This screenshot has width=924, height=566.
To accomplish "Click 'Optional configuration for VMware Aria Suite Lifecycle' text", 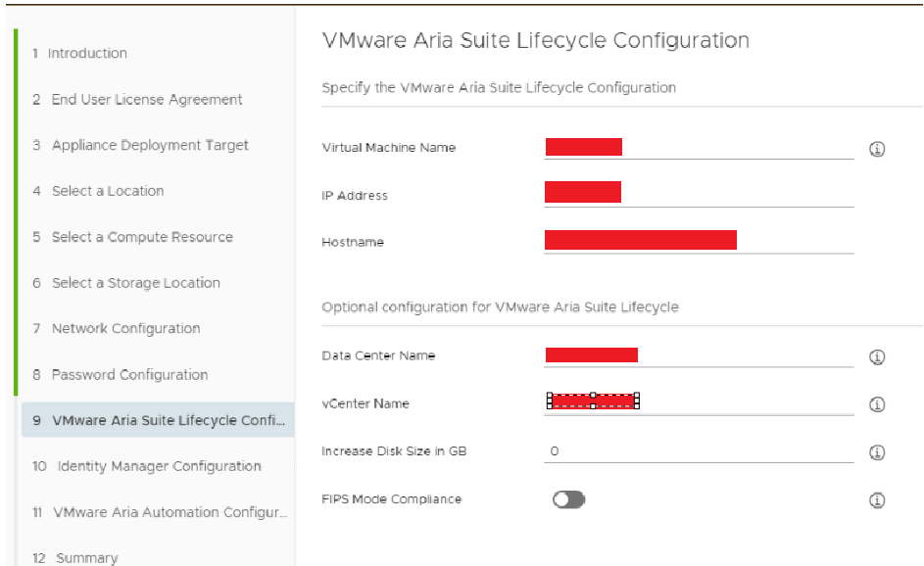I will click(x=501, y=307).
